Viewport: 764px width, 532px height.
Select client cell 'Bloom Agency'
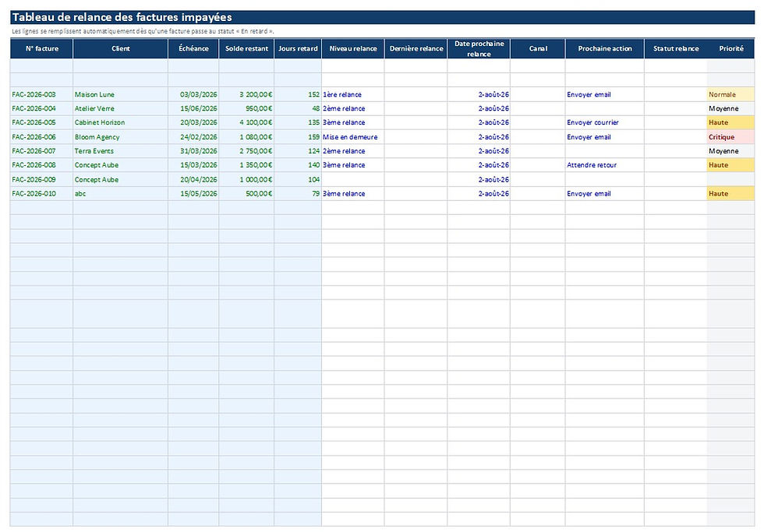point(120,137)
